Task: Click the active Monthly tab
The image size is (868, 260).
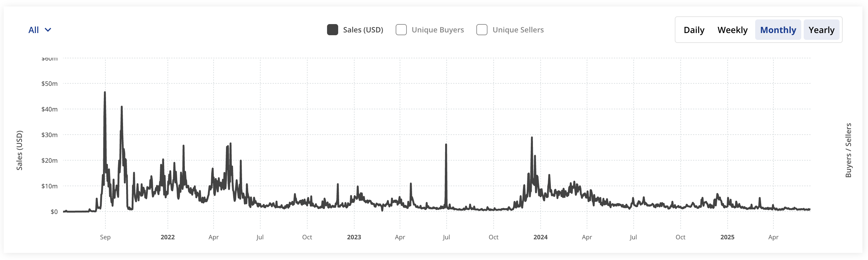Action: (x=778, y=30)
